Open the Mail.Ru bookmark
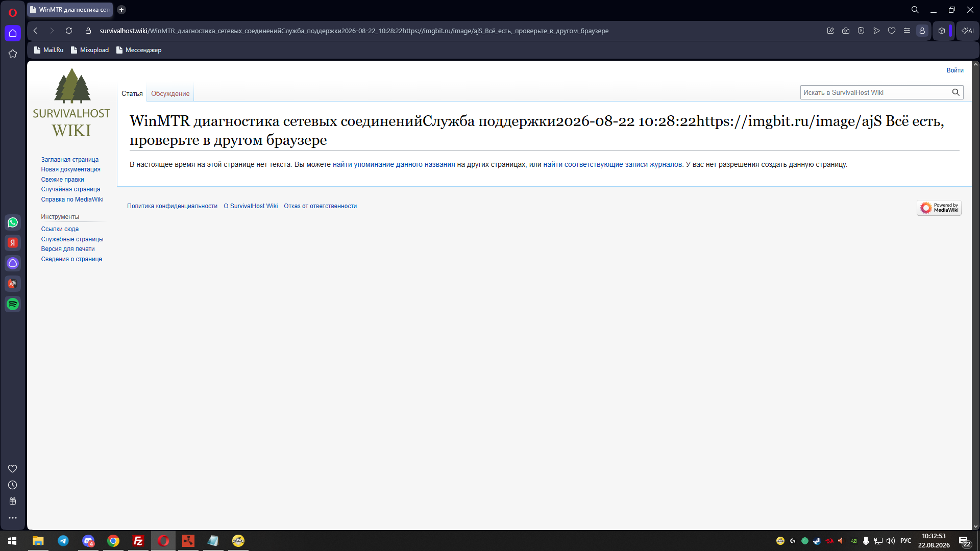 point(49,50)
